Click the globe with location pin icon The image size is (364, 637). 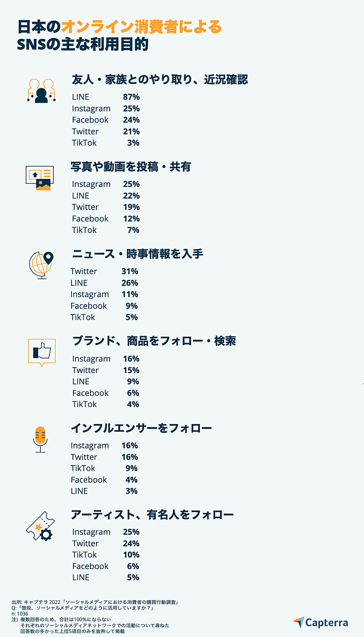click(41, 265)
